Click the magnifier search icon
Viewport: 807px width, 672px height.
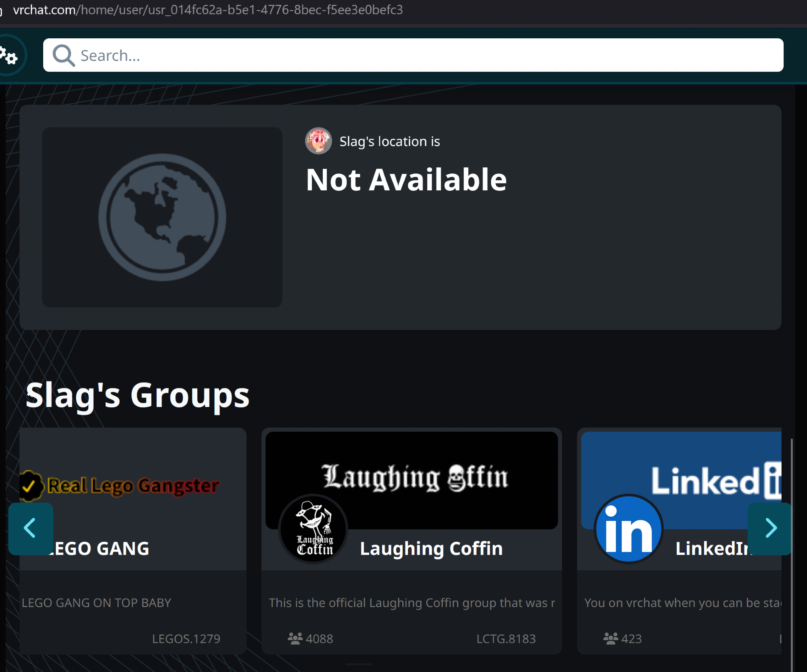click(64, 55)
